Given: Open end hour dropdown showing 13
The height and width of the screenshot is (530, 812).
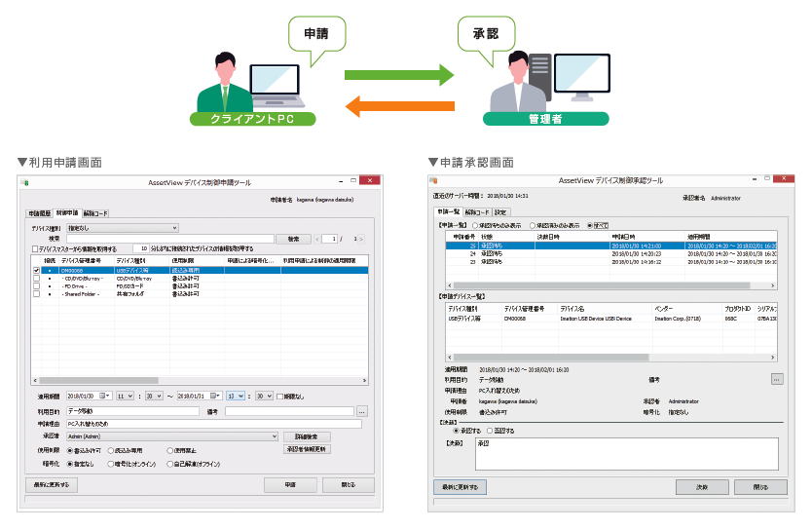Looking at the screenshot, I should (x=235, y=396).
